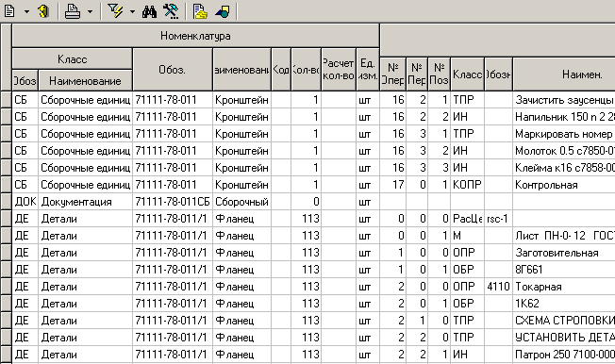Viewport: 615px width, 364px height.
Task: Select the Контрольная cell
Action: click(x=564, y=185)
